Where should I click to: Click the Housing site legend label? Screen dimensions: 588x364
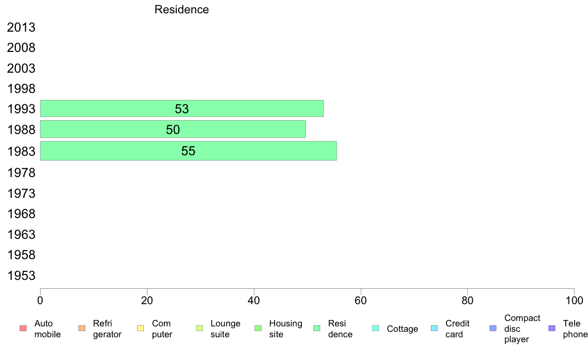[286, 328]
